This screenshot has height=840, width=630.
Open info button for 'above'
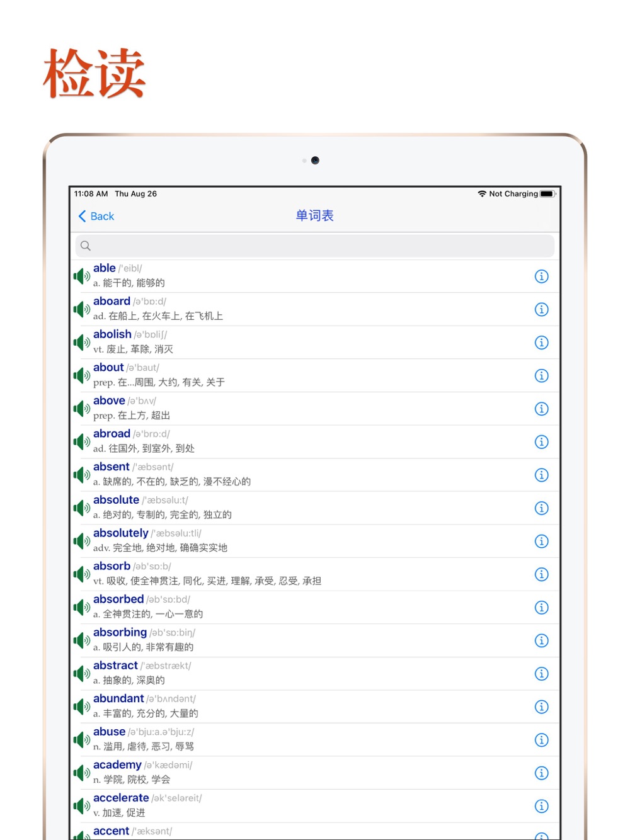541,409
